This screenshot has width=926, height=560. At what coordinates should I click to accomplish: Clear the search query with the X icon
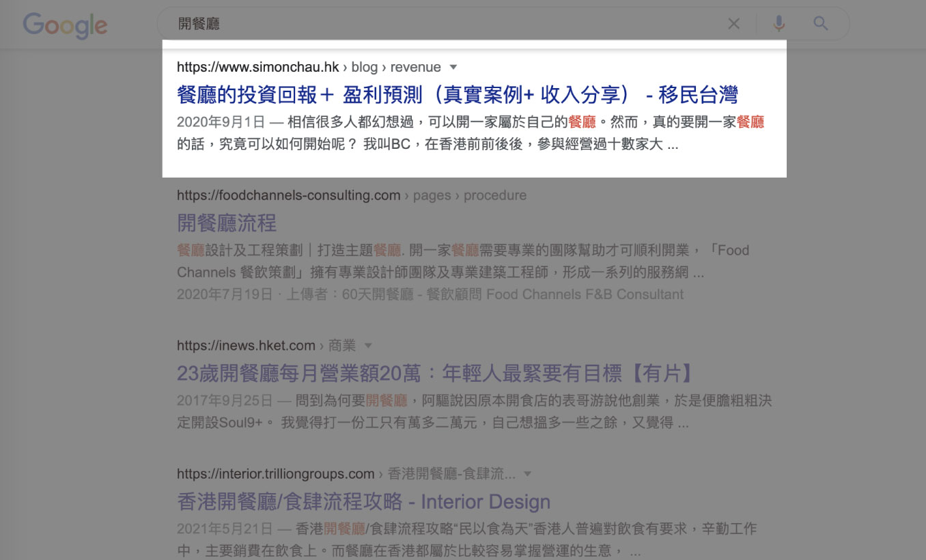pyautogui.click(x=733, y=25)
